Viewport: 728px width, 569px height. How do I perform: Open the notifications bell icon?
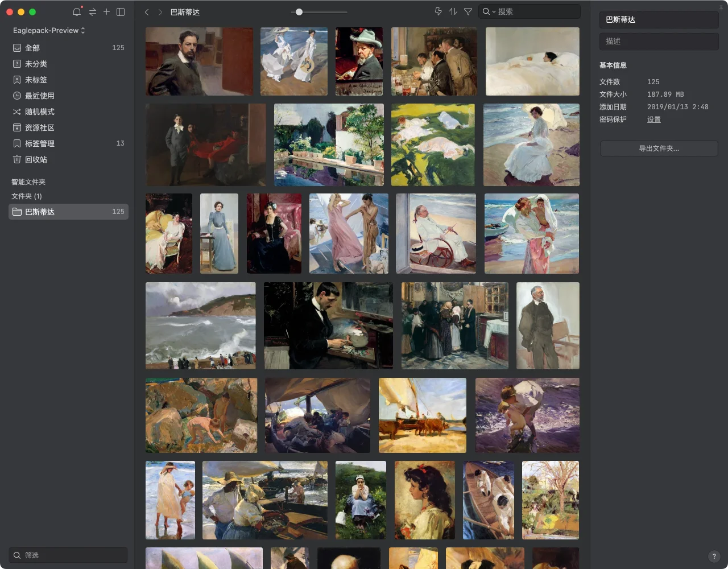pyautogui.click(x=77, y=12)
